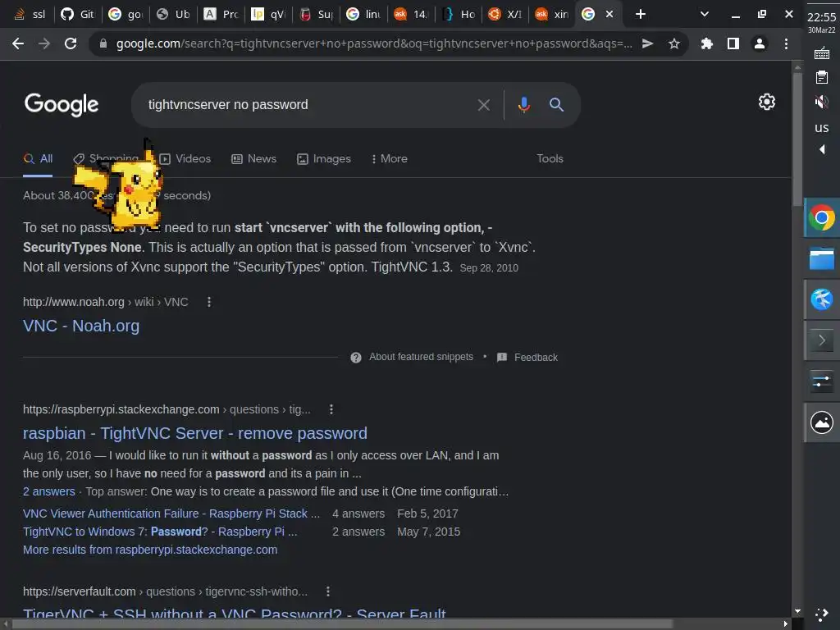Viewport: 840px width, 630px height.
Task: Open the 2 answers link
Action: pos(48,492)
